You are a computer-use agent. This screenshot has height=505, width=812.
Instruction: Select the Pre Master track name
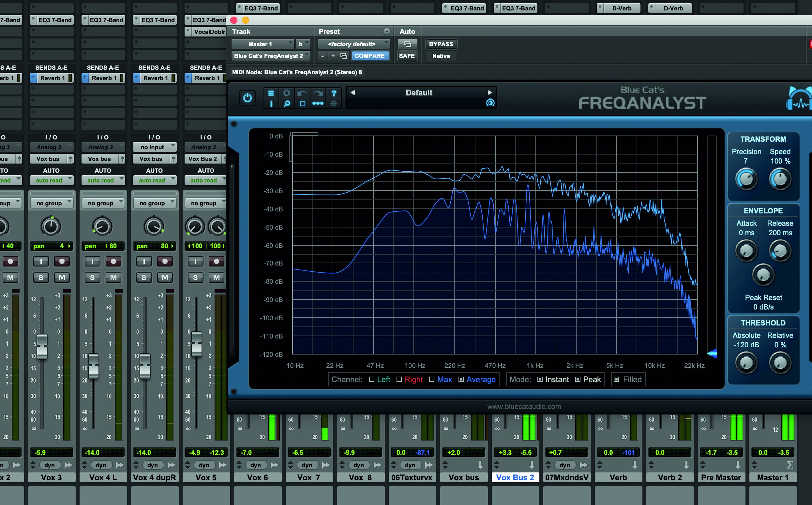click(x=721, y=477)
